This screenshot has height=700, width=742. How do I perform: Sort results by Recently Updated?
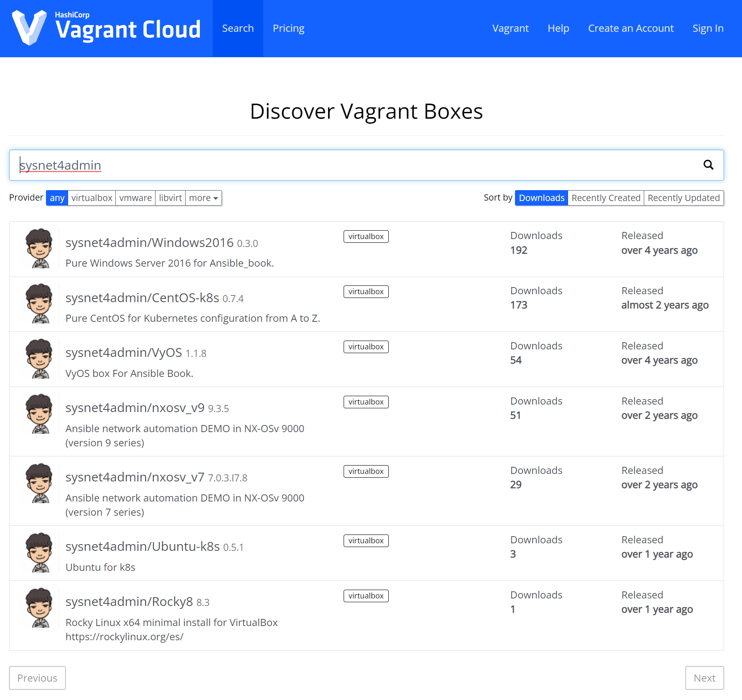pyautogui.click(x=684, y=198)
